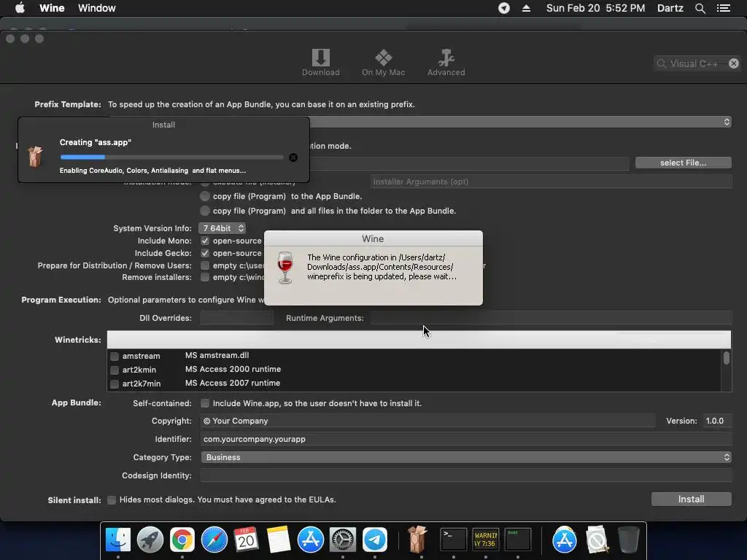747x560 pixels.
Task: Open Safari from the Dock
Action: pyautogui.click(x=214, y=540)
